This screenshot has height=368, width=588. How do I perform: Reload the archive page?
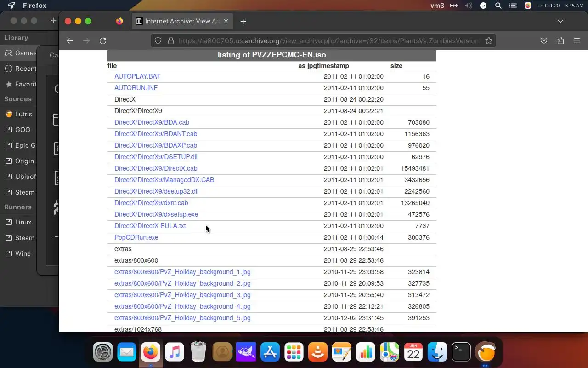pyautogui.click(x=103, y=41)
